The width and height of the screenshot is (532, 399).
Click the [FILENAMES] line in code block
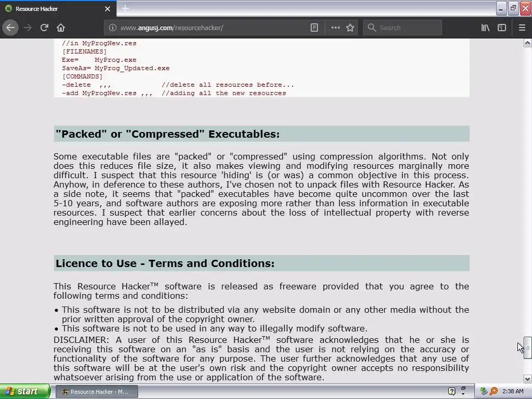click(84, 51)
